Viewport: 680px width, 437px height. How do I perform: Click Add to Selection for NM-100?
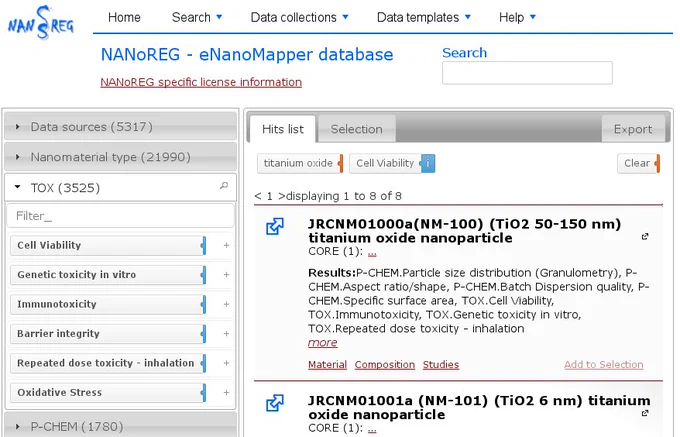pos(604,365)
